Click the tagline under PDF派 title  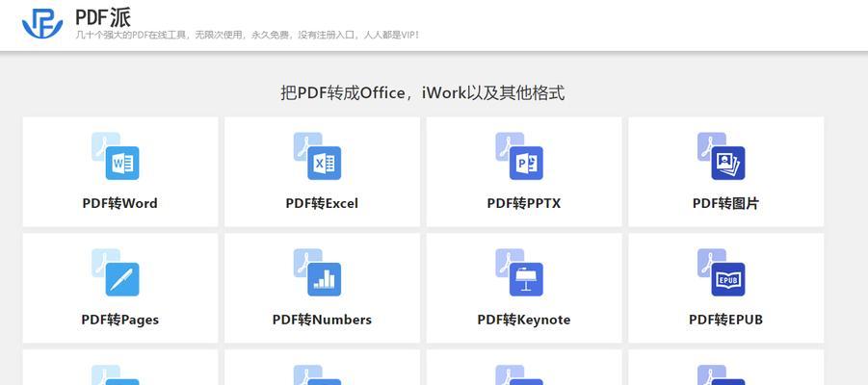248,36
